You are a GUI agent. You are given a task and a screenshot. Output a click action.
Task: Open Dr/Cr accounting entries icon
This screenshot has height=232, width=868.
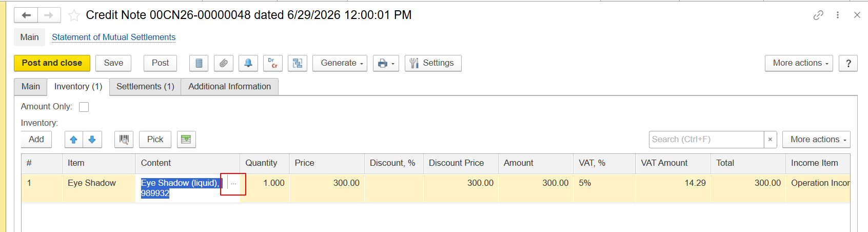pos(272,63)
